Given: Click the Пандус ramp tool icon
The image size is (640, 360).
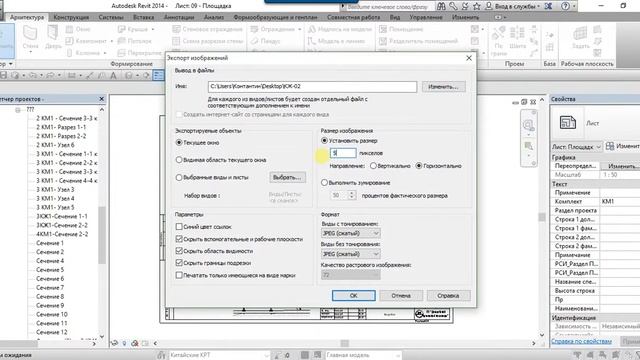Looking at the screenshot, I should point(255,41).
